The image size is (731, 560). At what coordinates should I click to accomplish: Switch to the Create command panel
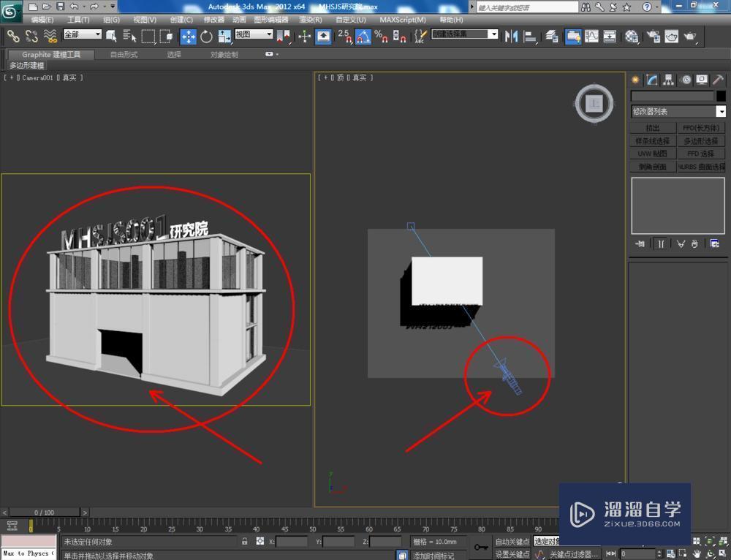point(636,80)
